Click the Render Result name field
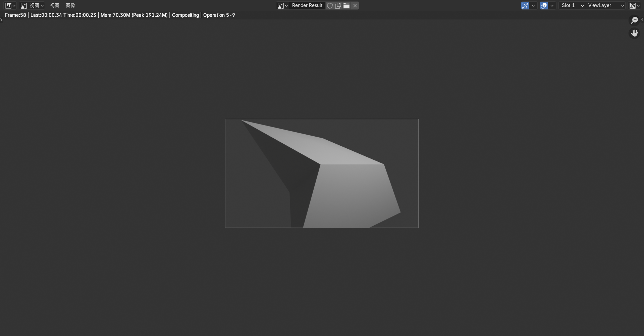The height and width of the screenshot is (336, 644). (307, 5)
